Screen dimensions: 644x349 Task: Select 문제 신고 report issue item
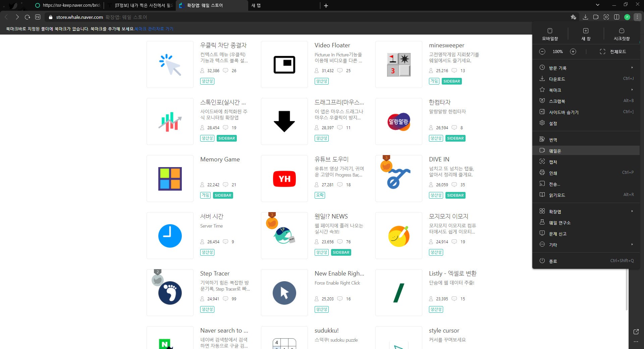click(586, 234)
